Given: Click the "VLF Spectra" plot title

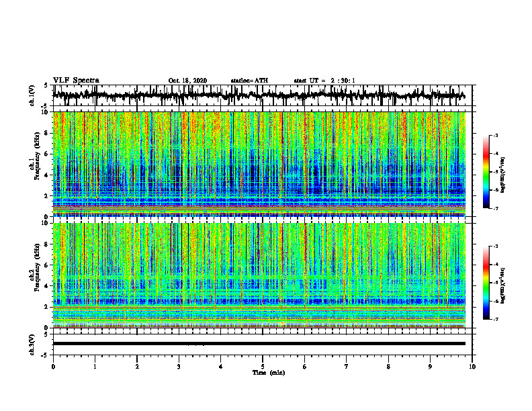Looking at the screenshot, I should tap(76, 81).
